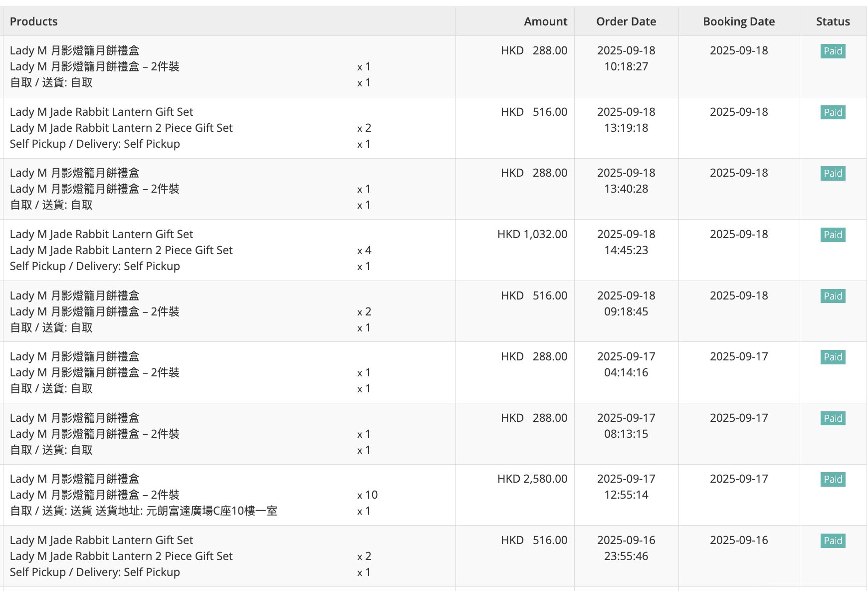Click Paid badge for the 13:19:18 order
This screenshot has width=868, height=591.
833,112
